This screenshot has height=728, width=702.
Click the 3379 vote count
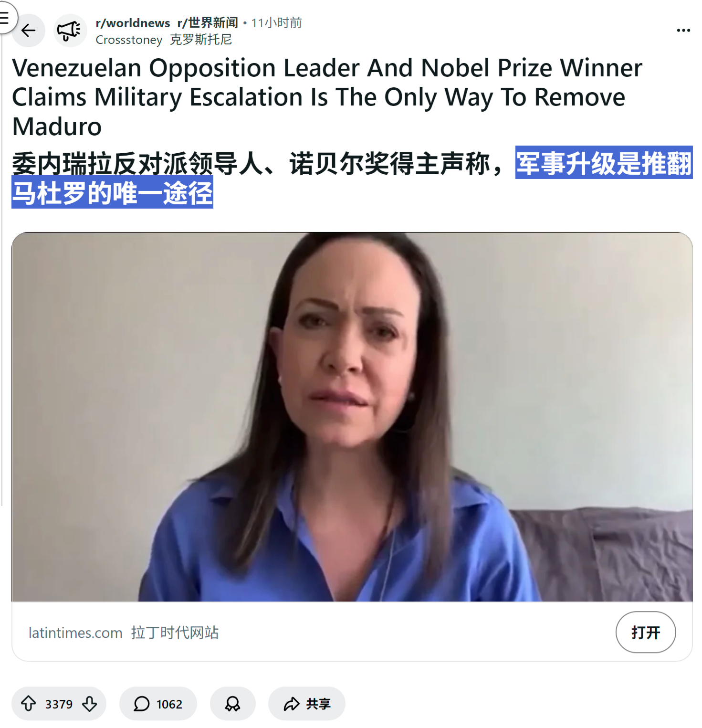[59, 704]
